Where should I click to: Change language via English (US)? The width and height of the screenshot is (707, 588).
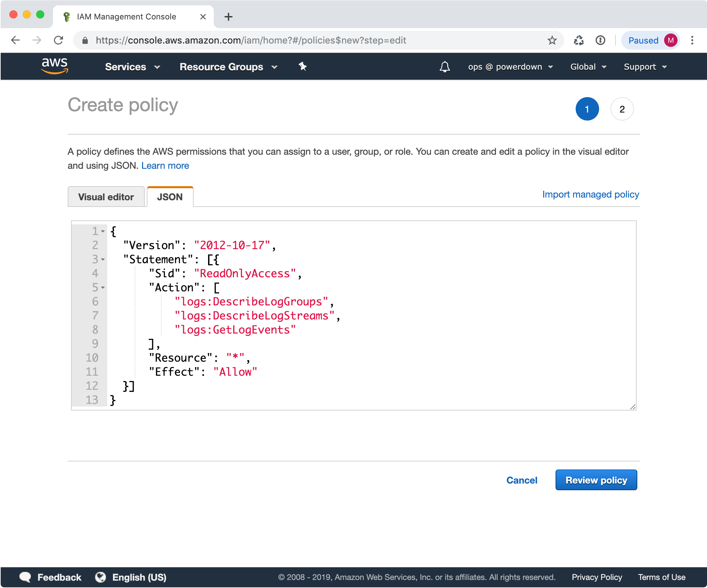tap(139, 577)
